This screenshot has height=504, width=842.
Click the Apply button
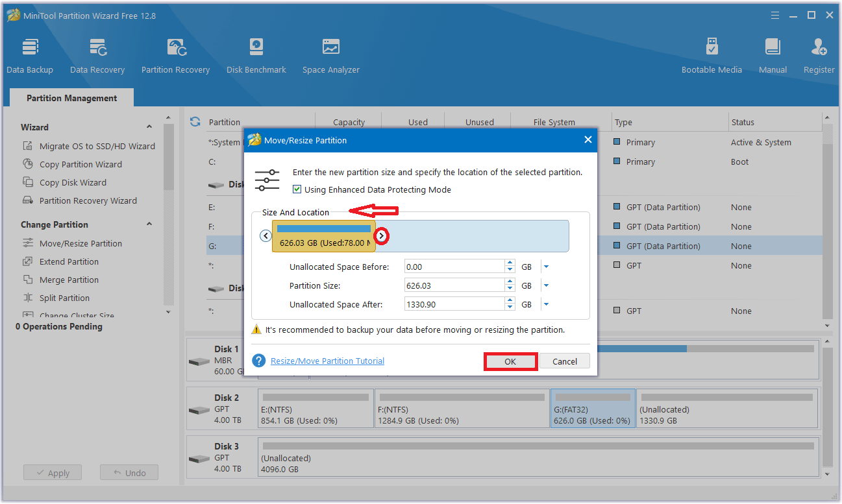pos(53,473)
